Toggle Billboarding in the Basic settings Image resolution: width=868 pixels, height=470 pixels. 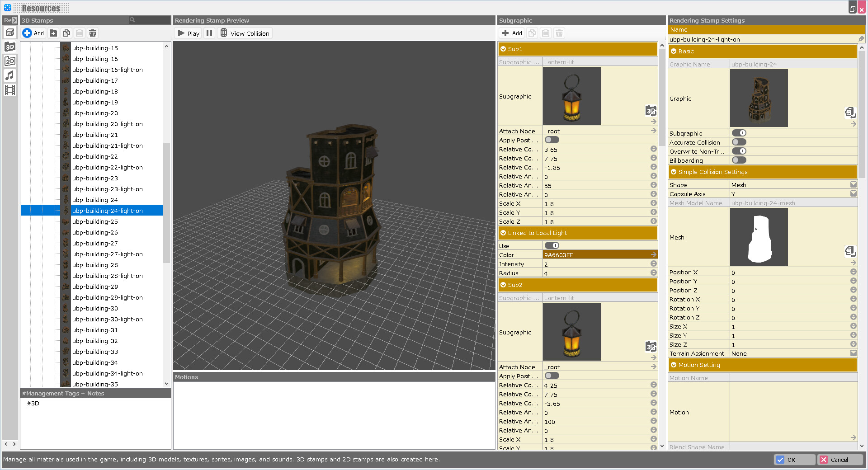(x=739, y=160)
